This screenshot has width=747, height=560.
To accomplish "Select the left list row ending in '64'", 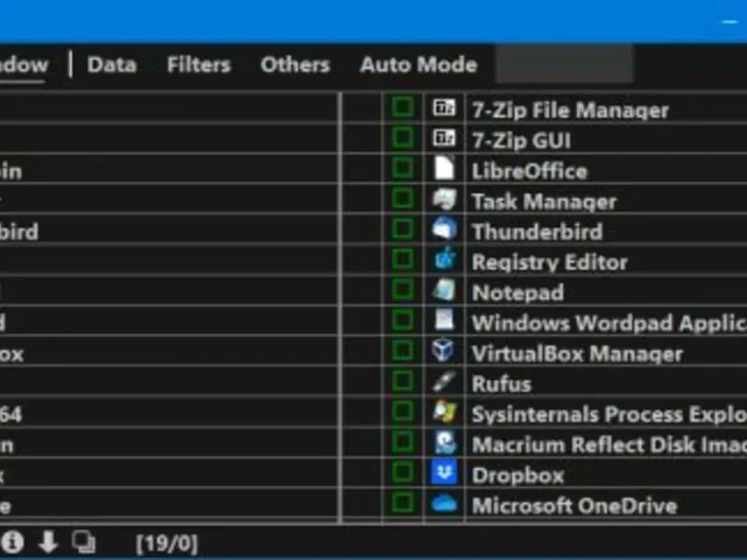I will pos(169,412).
